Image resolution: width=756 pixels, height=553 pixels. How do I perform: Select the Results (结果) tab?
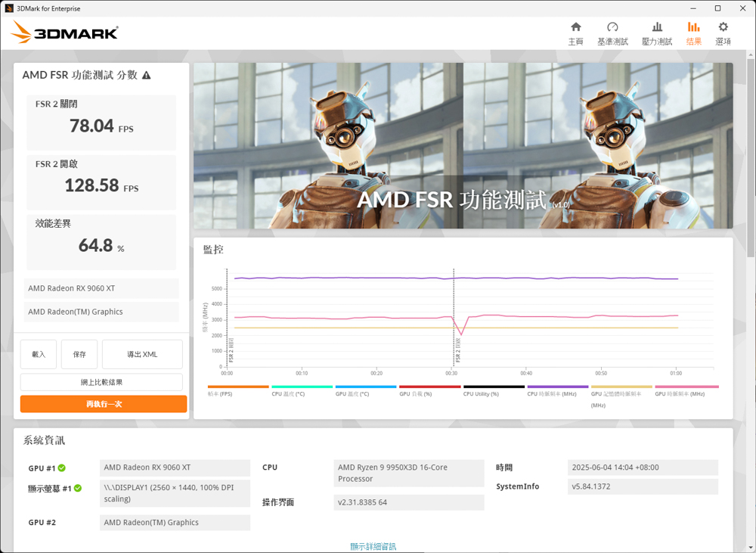[x=693, y=34]
